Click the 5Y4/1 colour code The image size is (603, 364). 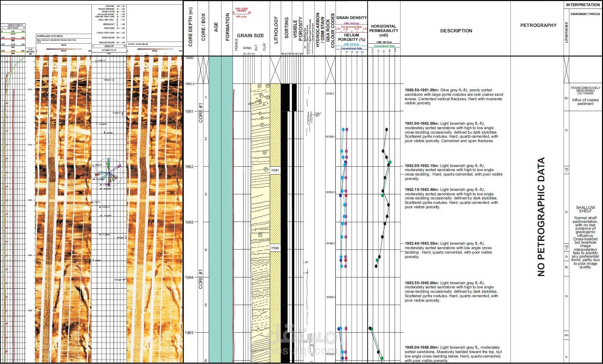(330, 94)
